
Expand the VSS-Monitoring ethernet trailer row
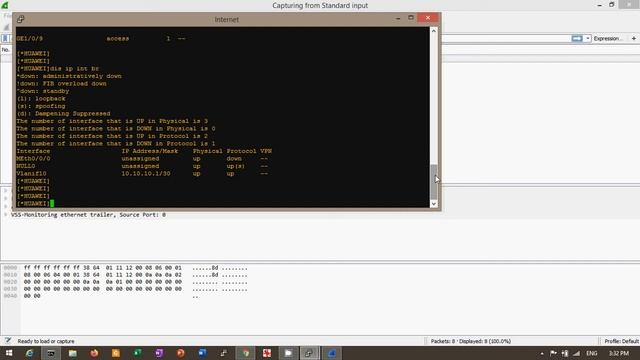pos(6,215)
